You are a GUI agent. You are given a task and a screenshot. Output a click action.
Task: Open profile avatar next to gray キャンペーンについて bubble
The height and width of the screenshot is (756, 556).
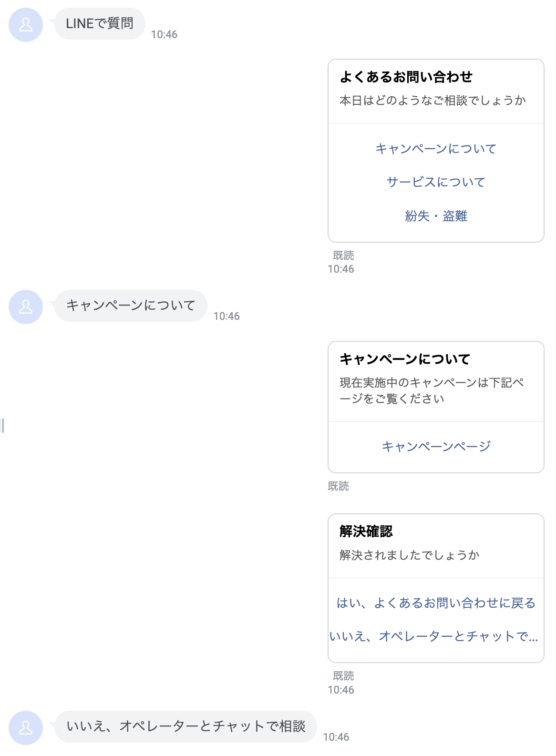coord(26,307)
